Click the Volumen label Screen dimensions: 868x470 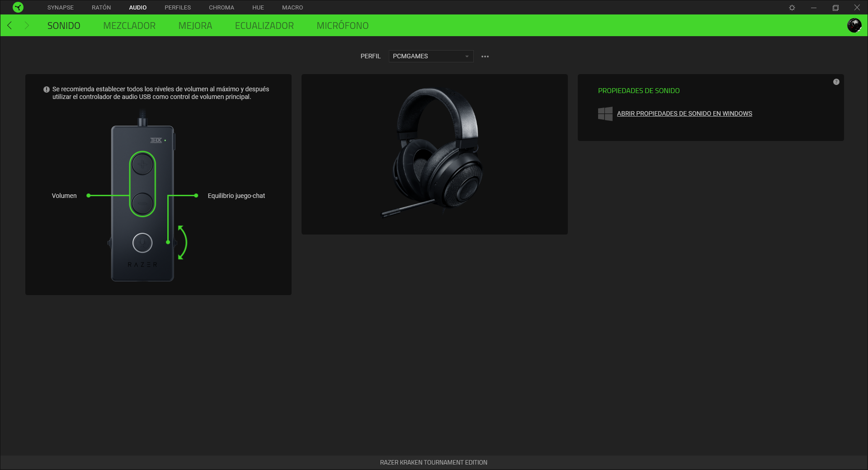[x=64, y=196]
